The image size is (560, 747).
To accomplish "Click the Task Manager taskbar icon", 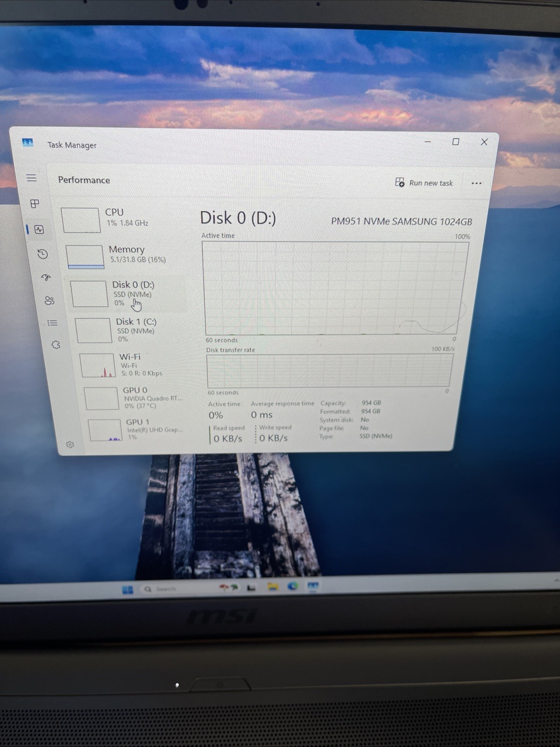I will tap(313, 586).
